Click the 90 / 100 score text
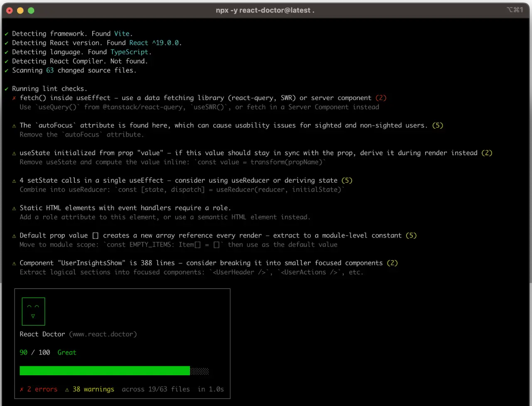The image size is (532, 406). 35,352
